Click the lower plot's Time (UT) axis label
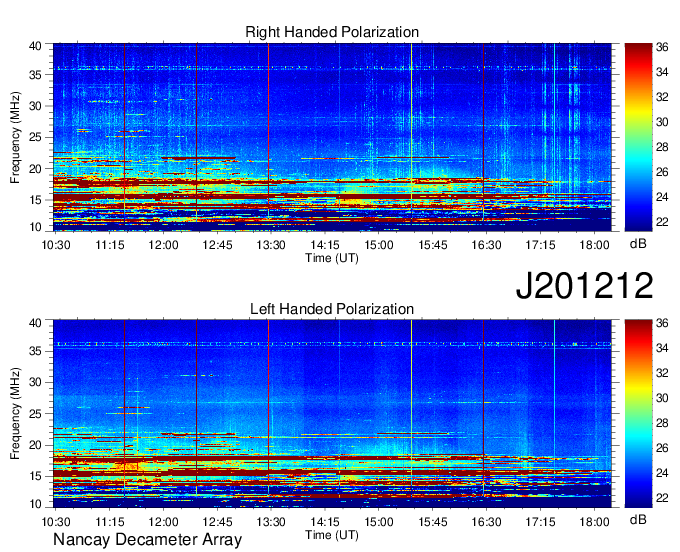Screen dimensions: 680x552 tap(332, 535)
